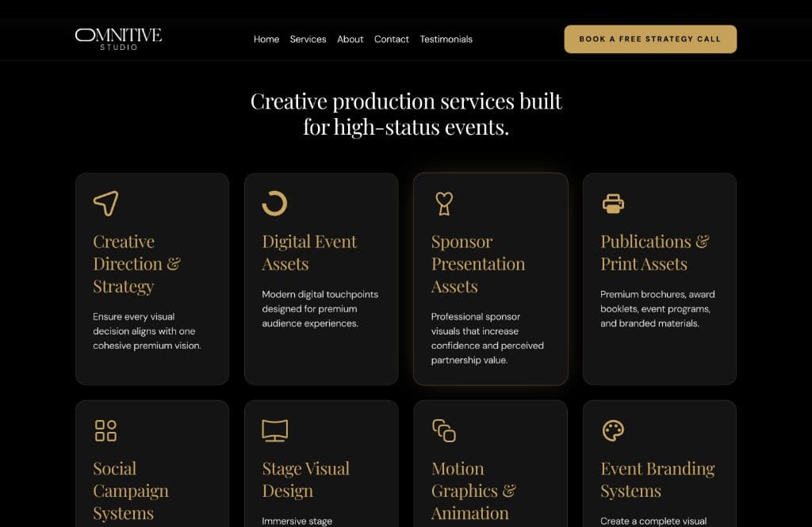Go to the Services page
812x527 pixels.
coord(308,40)
